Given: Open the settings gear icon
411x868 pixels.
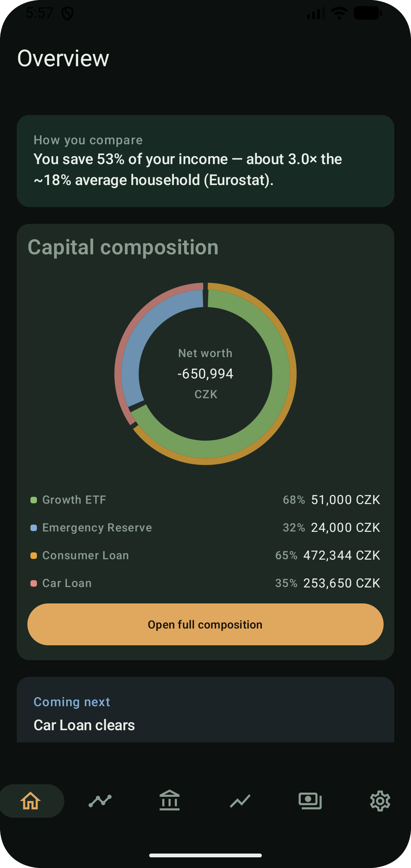Looking at the screenshot, I should [x=380, y=801].
